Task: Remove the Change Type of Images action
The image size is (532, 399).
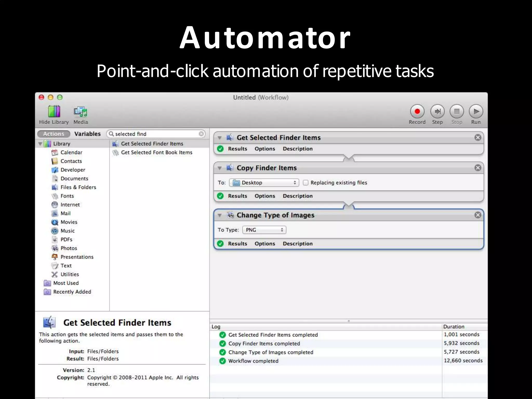Action: 478,215
